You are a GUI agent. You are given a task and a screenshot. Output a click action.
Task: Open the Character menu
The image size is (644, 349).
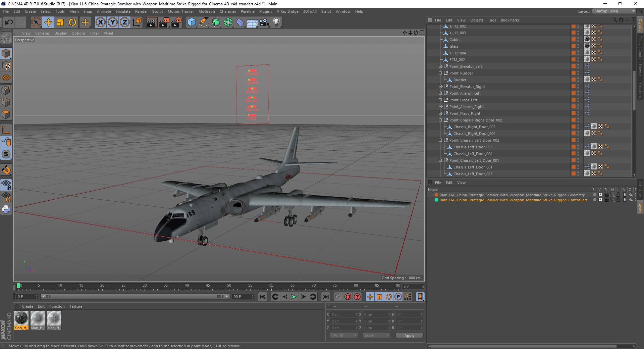click(x=228, y=11)
